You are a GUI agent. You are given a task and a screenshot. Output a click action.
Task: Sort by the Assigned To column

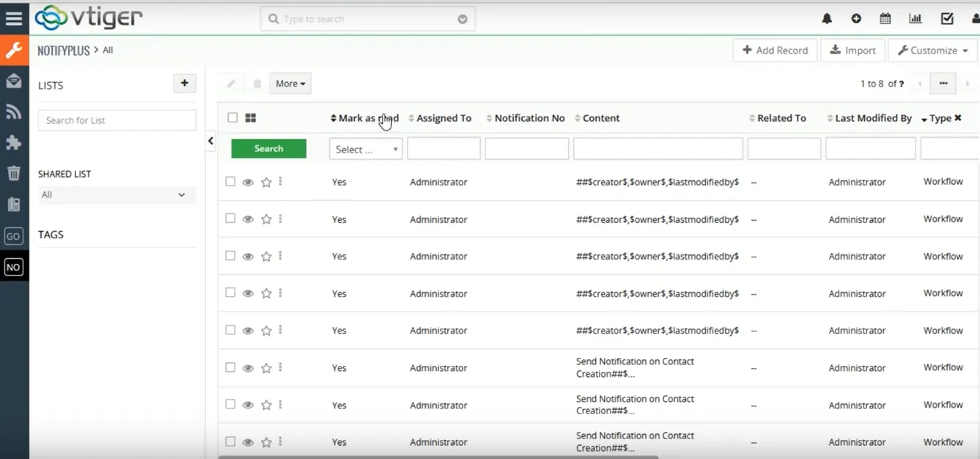click(443, 118)
